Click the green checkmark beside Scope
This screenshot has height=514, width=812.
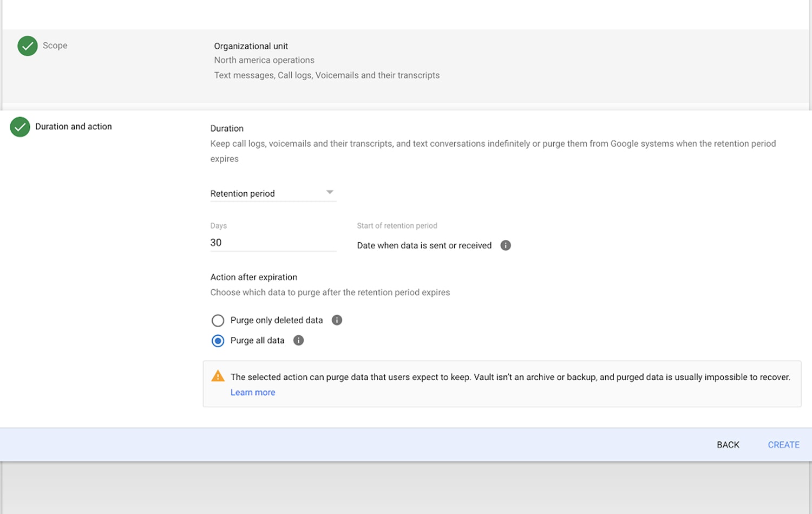click(x=27, y=46)
